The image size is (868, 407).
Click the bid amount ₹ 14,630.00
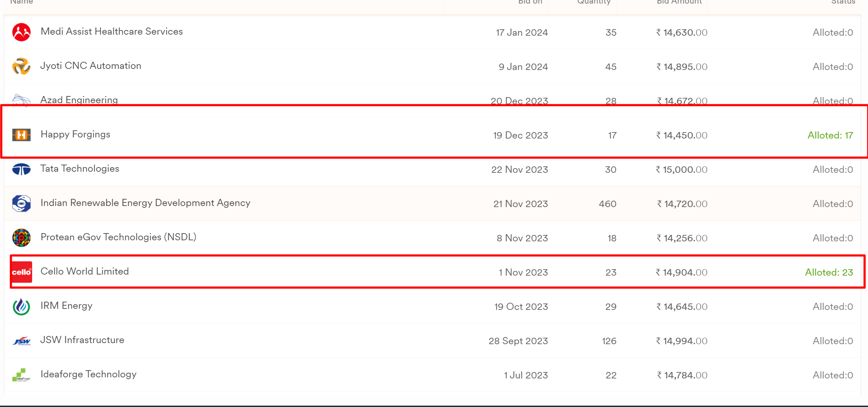[681, 32]
